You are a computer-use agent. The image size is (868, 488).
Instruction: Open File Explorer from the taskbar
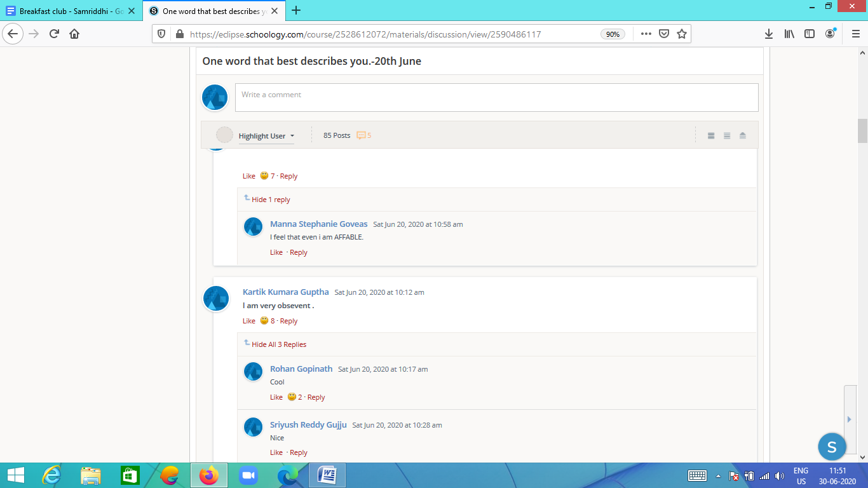[x=91, y=475]
